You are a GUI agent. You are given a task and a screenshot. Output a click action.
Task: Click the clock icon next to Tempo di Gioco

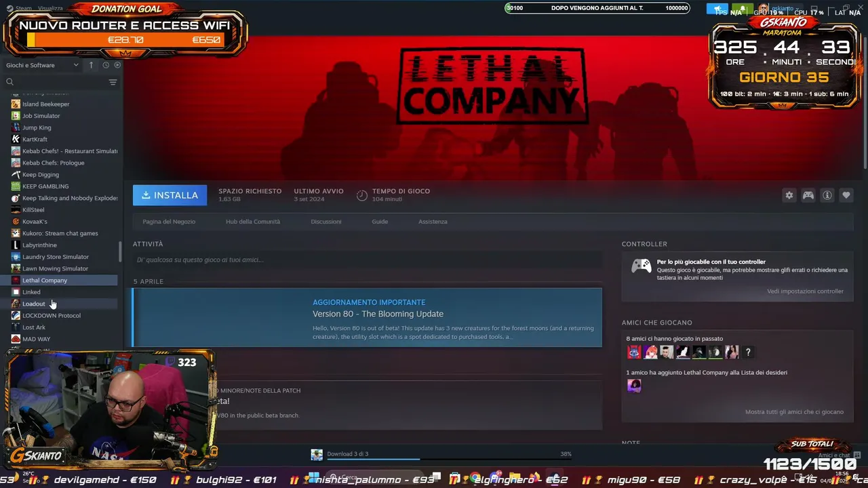[x=362, y=195]
